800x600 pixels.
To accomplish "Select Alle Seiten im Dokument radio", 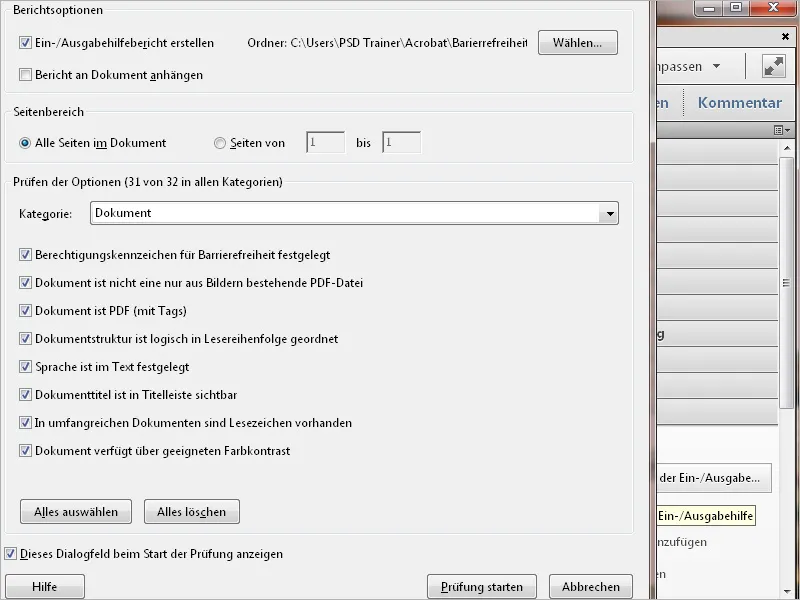I will tap(24, 143).
